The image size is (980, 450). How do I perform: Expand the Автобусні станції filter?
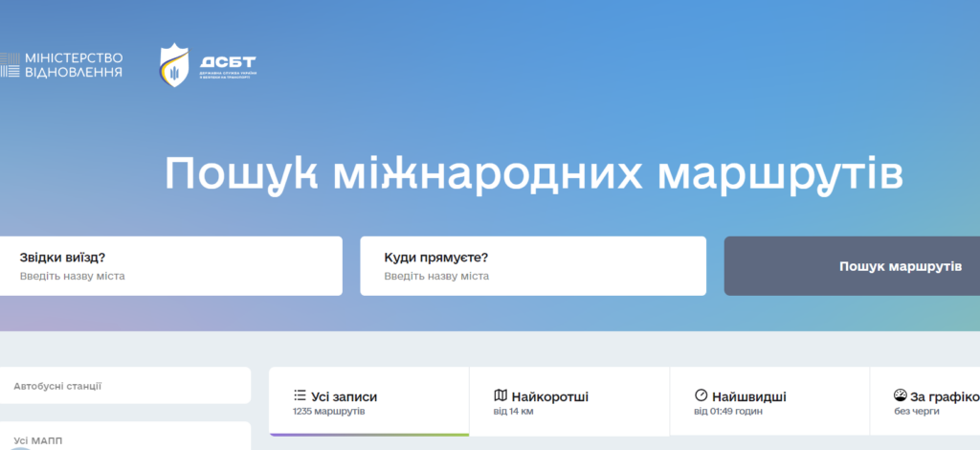tap(125, 386)
